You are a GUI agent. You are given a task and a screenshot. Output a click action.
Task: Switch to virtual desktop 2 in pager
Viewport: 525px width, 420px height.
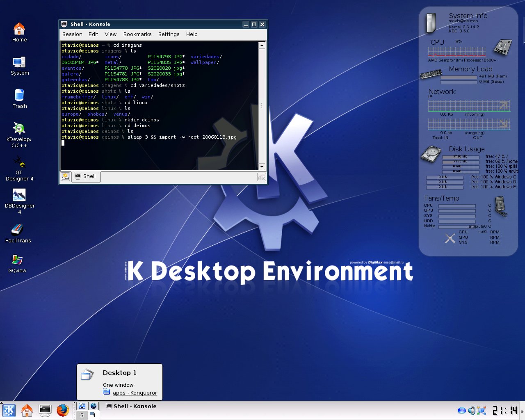94,406
